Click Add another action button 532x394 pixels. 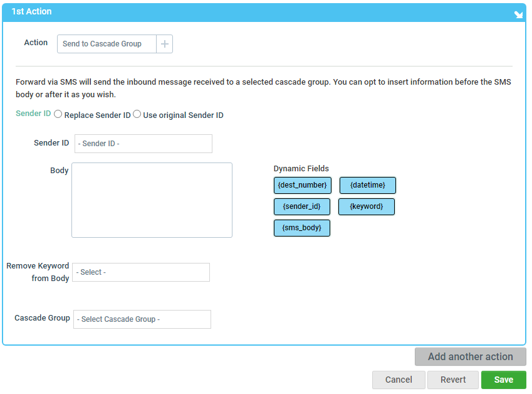(470, 356)
